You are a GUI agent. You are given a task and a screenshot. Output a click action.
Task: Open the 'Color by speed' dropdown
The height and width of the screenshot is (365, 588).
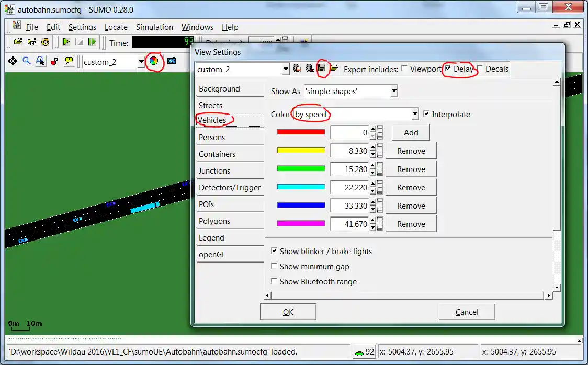click(x=414, y=114)
